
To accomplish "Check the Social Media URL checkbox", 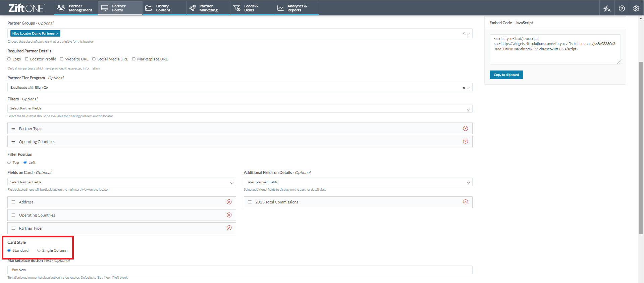I will tap(94, 59).
